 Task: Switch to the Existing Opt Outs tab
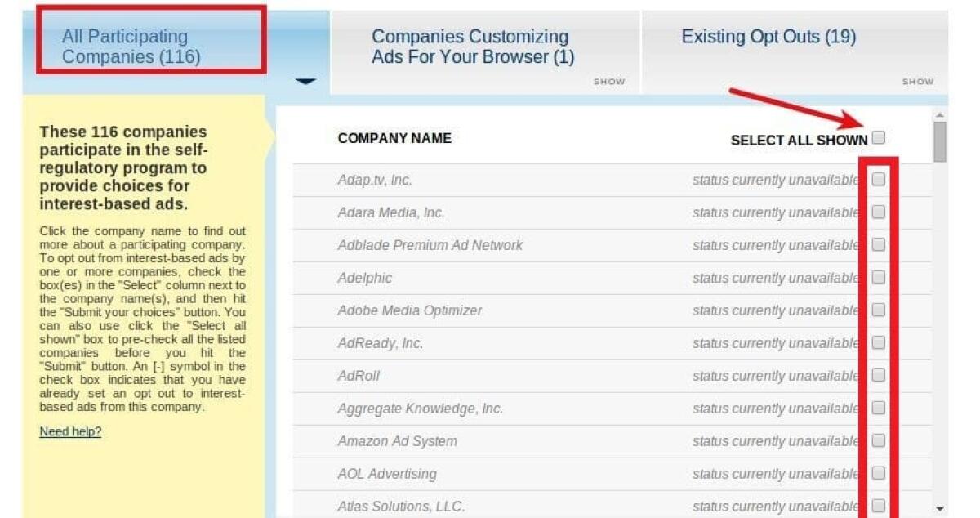pos(768,36)
